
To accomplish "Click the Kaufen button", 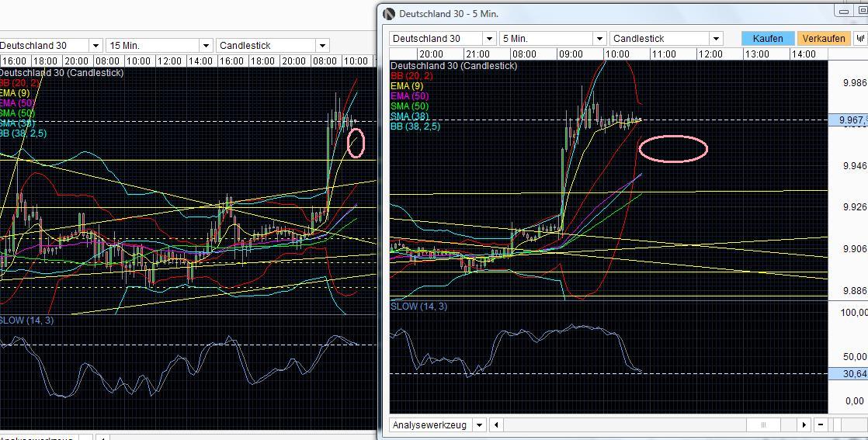I will point(768,38).
